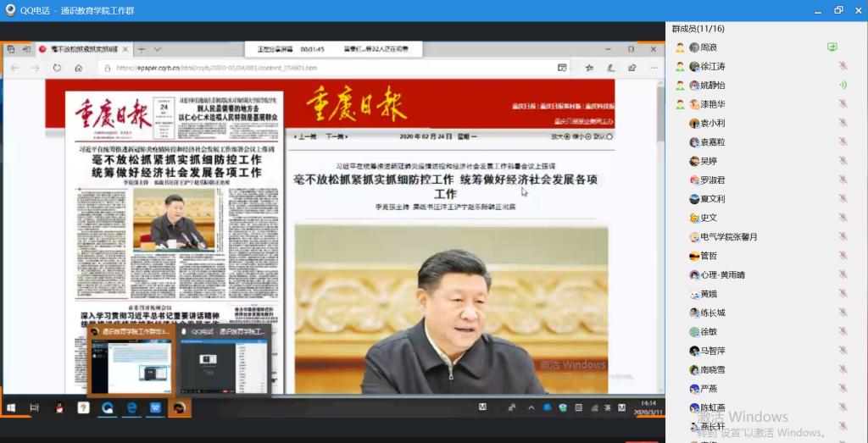Click the 群成员(11/16) header

point(698,29)
